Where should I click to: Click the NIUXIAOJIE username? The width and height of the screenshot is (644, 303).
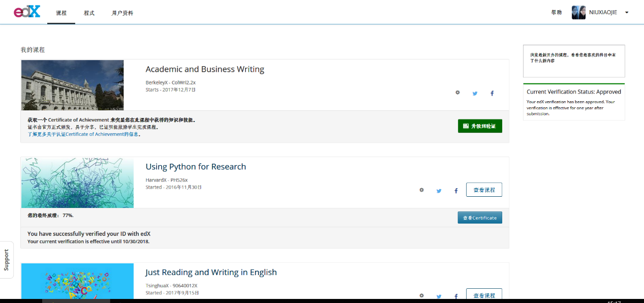tap(603, 12)
